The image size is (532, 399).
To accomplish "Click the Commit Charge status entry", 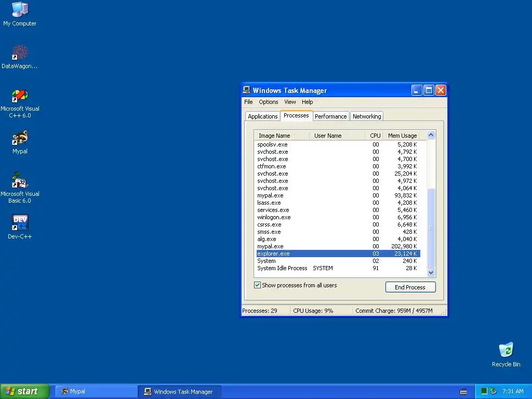I will 396,311.
